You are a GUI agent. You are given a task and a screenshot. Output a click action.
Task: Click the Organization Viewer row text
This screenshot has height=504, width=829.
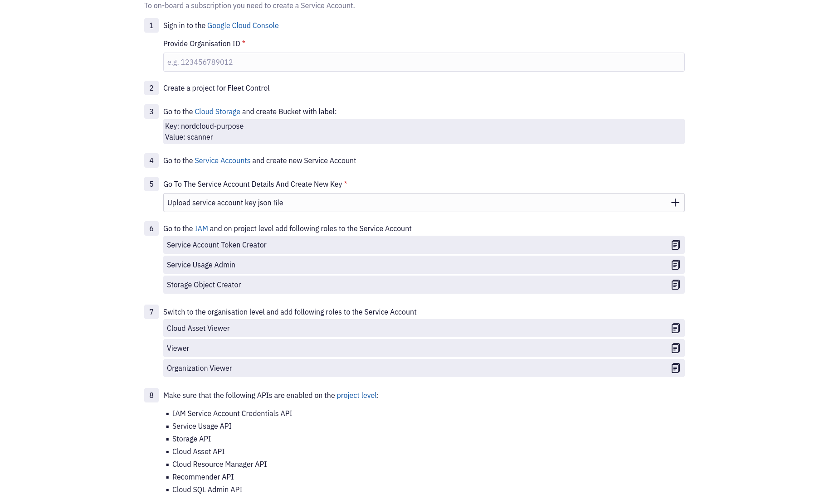199,368
